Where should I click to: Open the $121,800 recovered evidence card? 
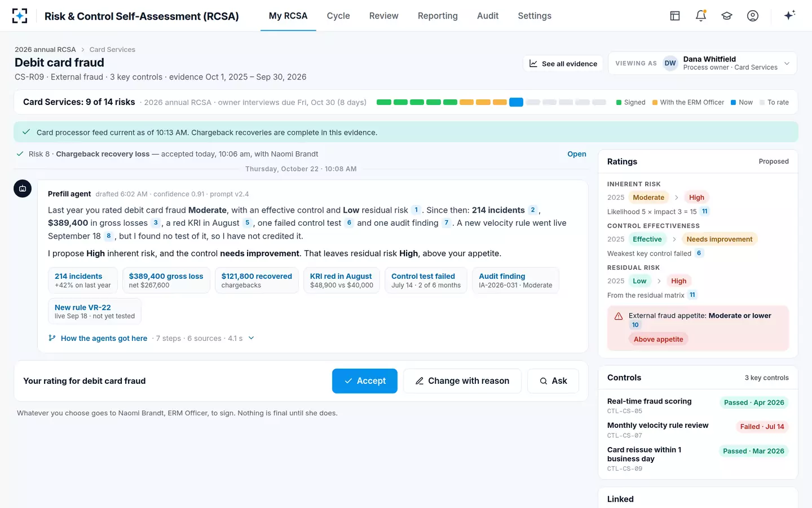pyautogui.click(x=257, y=281)
